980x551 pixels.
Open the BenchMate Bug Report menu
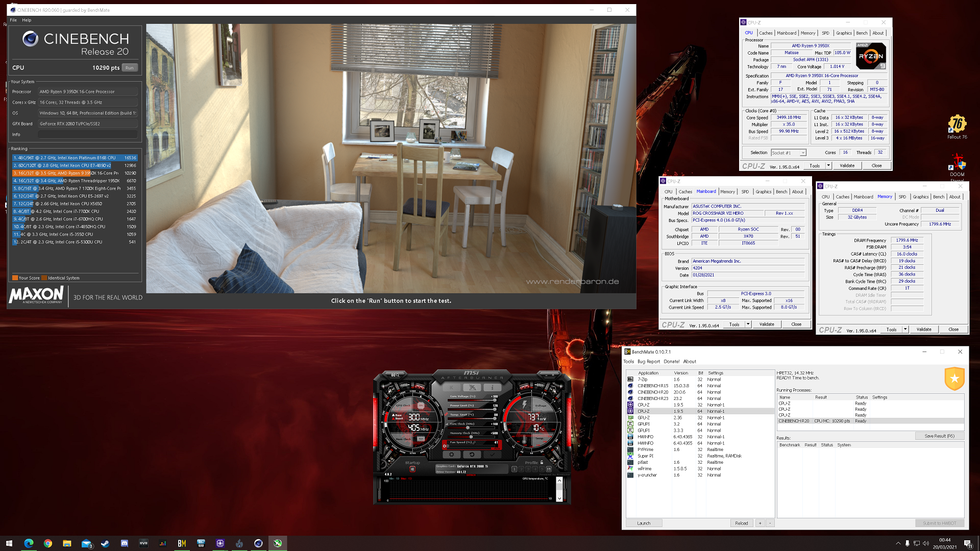pyautogui.click(x=649, y=362)
